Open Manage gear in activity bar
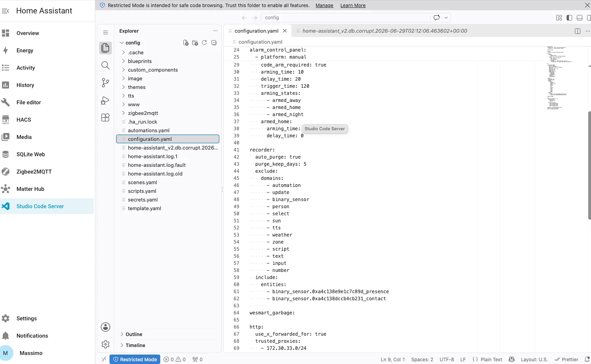The width and height of the screenshot is (591, 364). pyautogui.click(x=105, y=344)
